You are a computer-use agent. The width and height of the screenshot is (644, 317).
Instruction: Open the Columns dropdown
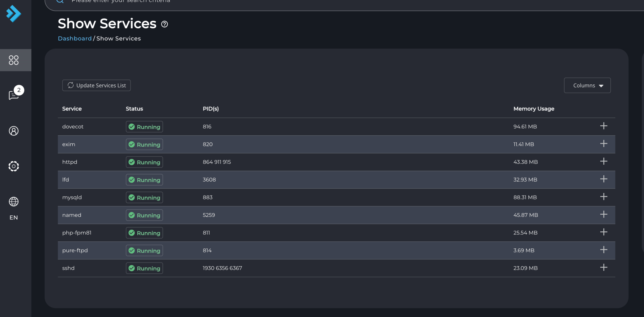587,85
